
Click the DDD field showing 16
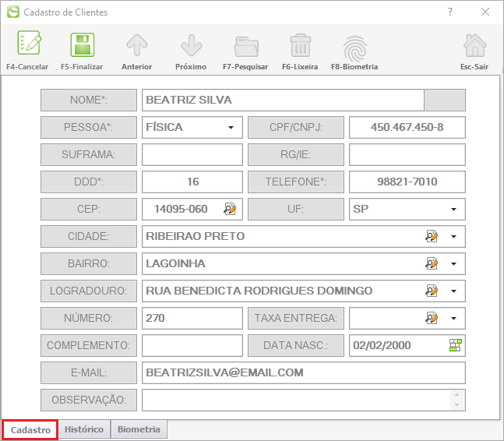tap(192, 182)
